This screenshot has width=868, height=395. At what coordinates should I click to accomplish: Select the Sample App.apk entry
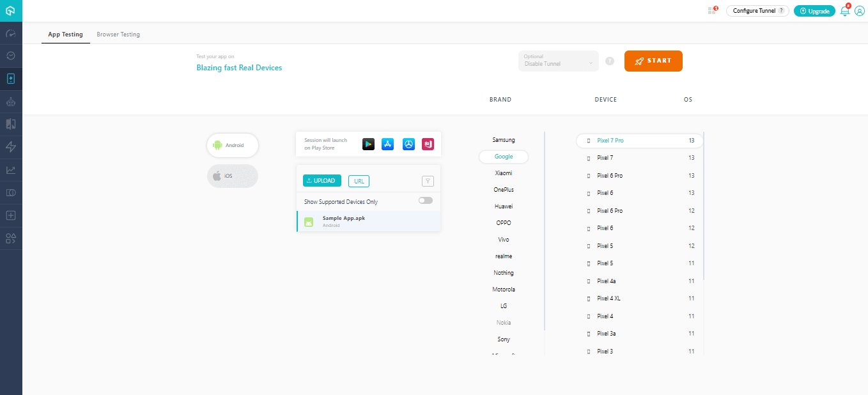[x=369, y=221]
